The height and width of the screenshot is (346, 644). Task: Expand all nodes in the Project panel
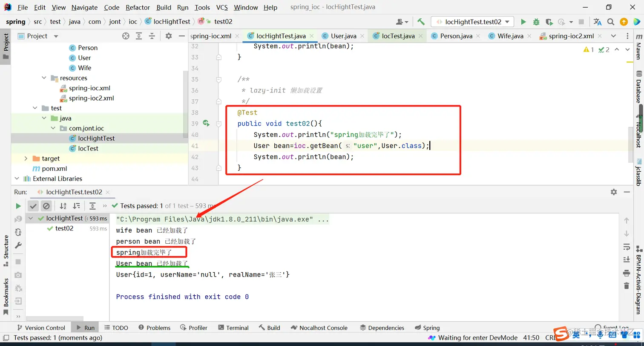coord(139,36)
